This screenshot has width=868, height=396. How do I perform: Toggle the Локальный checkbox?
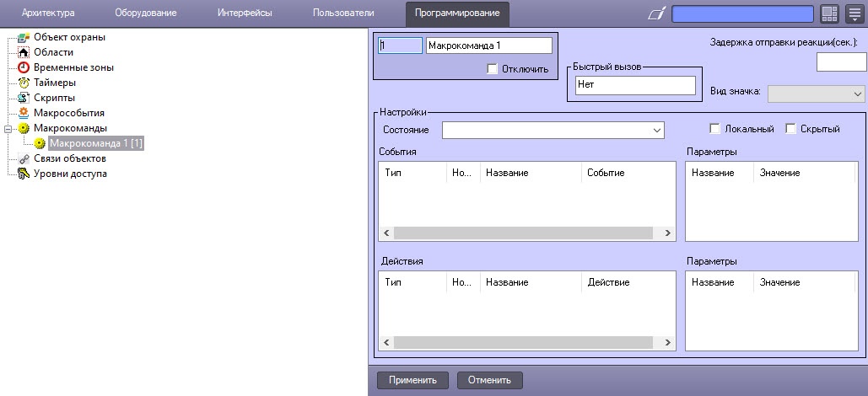point(715,129)
